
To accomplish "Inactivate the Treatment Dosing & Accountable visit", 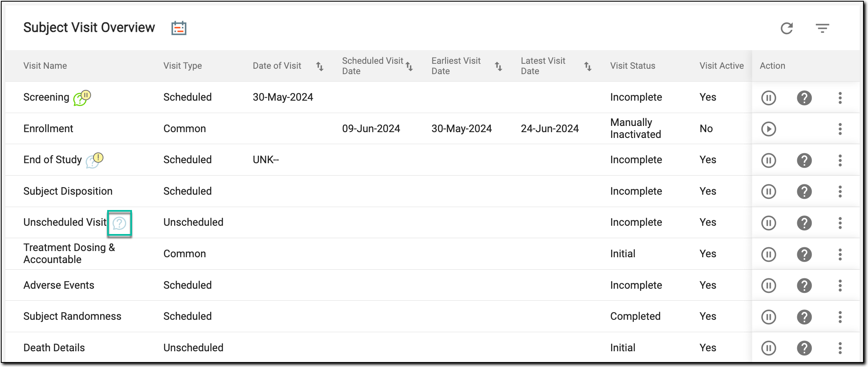I will click(x=768, y=254).
